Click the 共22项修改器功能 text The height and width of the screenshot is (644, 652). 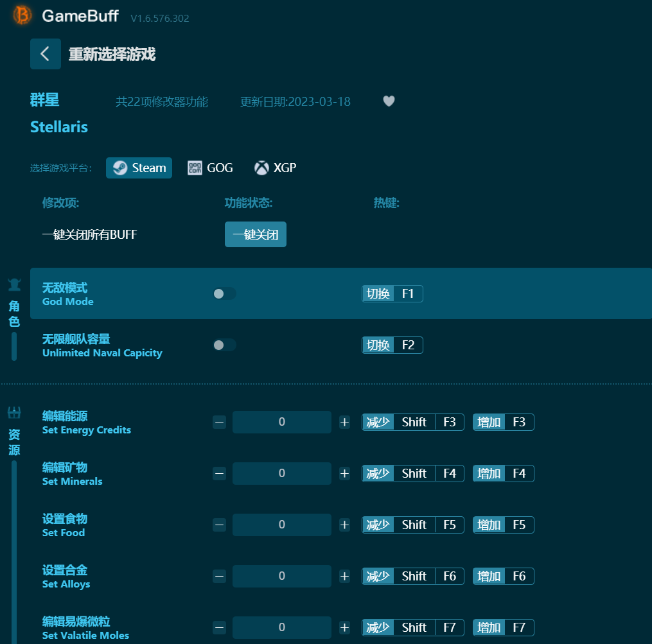[x=162, y=102]
